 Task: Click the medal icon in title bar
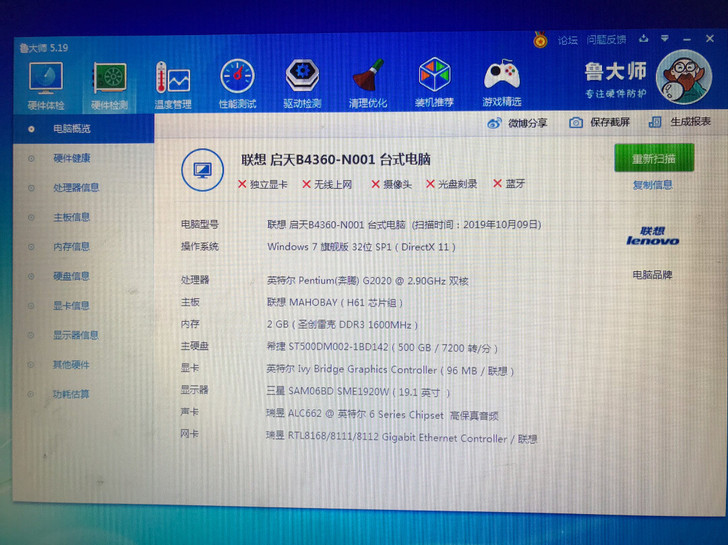[x=540, y=40]
